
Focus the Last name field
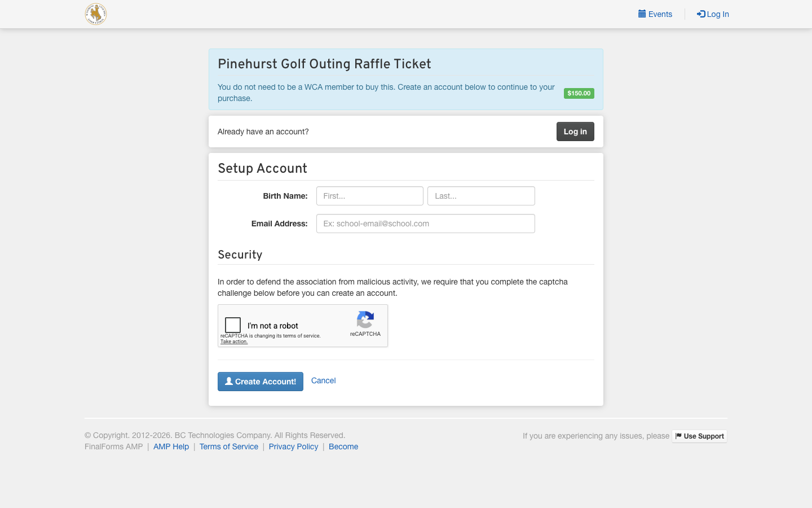tap(481, 196)
